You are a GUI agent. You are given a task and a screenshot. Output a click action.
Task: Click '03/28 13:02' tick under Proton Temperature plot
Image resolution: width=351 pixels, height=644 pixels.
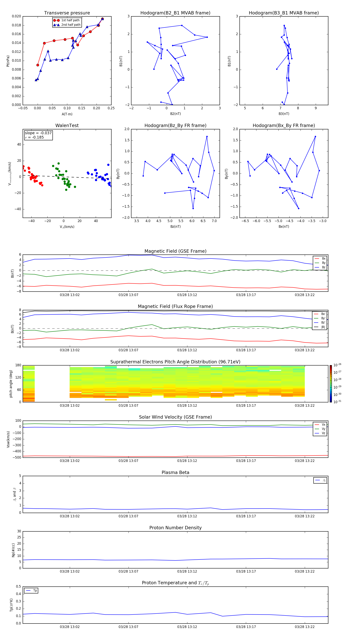(x=70, y=627)
